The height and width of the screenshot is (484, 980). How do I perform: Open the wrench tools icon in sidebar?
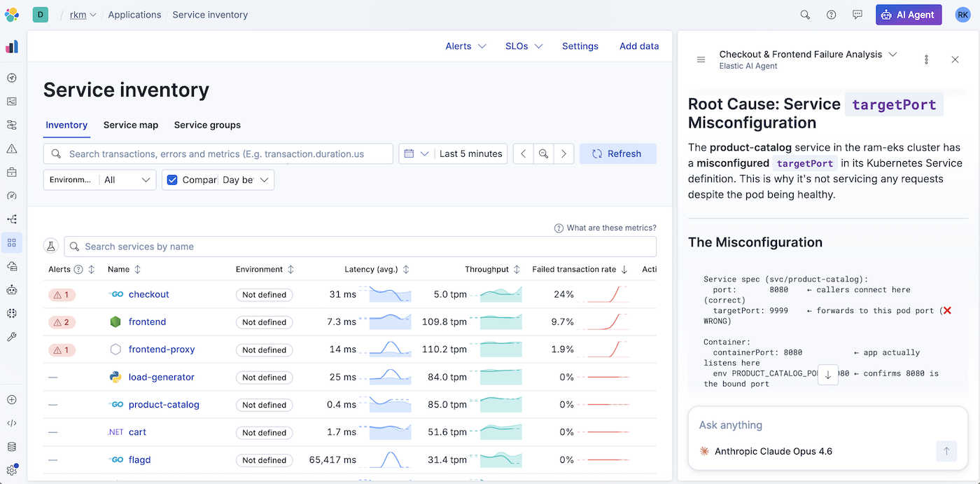coord(12,337)
